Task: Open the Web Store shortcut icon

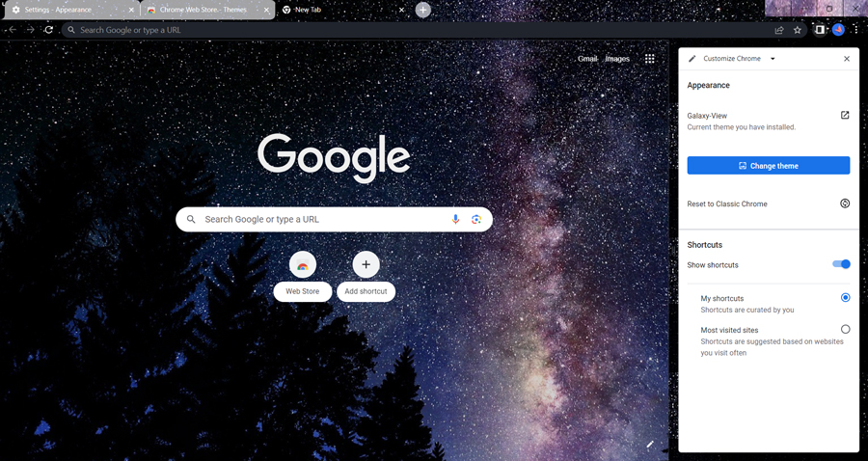Action: [303, 264]
